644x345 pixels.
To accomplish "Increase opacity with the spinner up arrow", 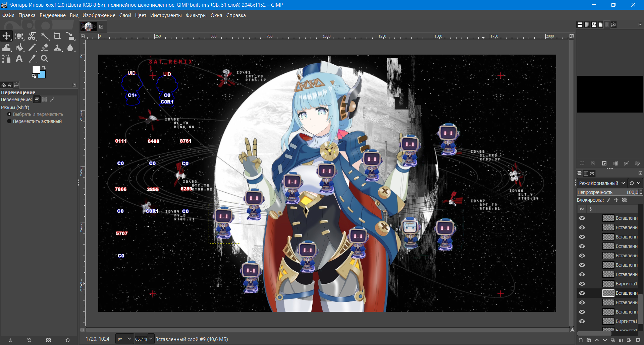I will tap(641, 191).
